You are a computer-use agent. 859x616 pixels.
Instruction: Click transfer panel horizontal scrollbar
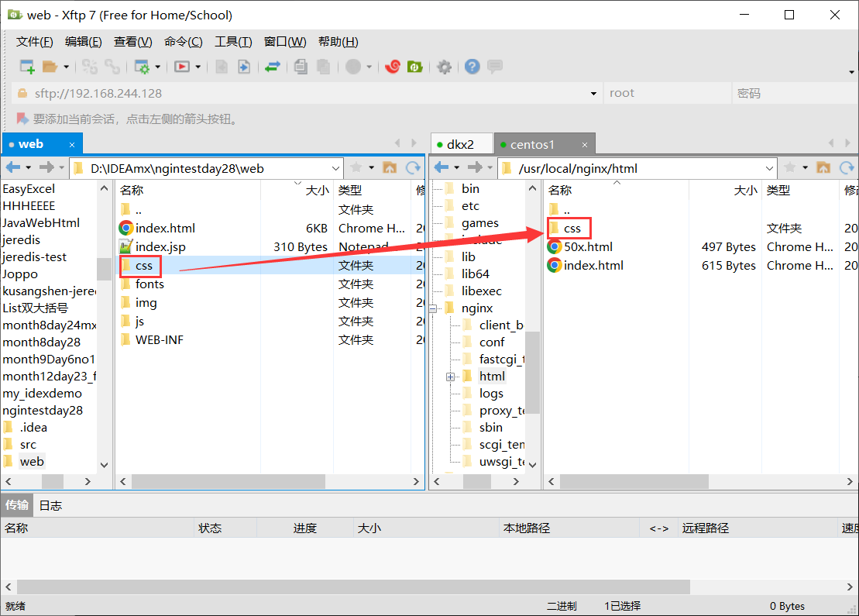[354, 587]
